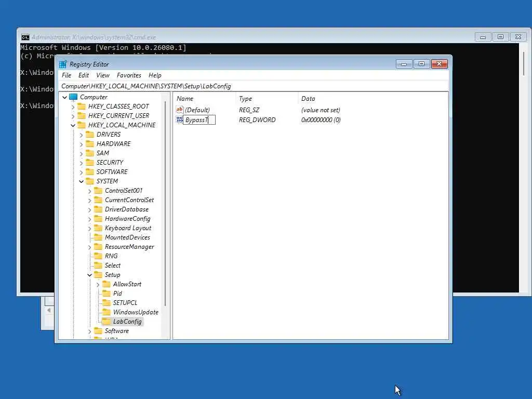
Task: Click the HKEY_CLASSES_ROOT folder icon
Action: pos(82,107)
